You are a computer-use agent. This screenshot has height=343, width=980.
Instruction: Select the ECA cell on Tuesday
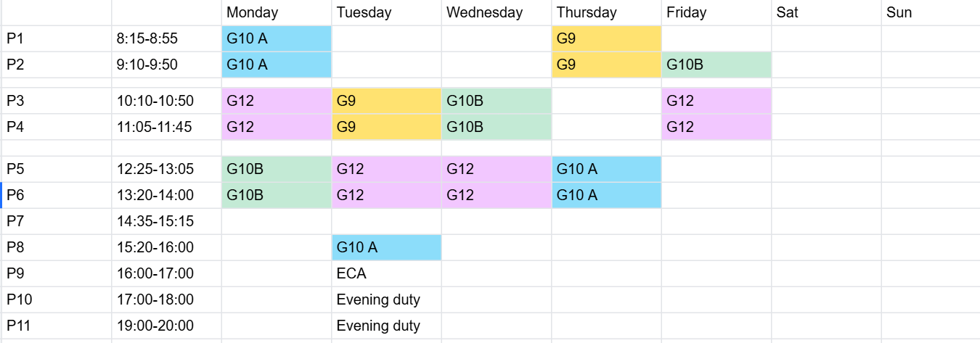(386, 273)
